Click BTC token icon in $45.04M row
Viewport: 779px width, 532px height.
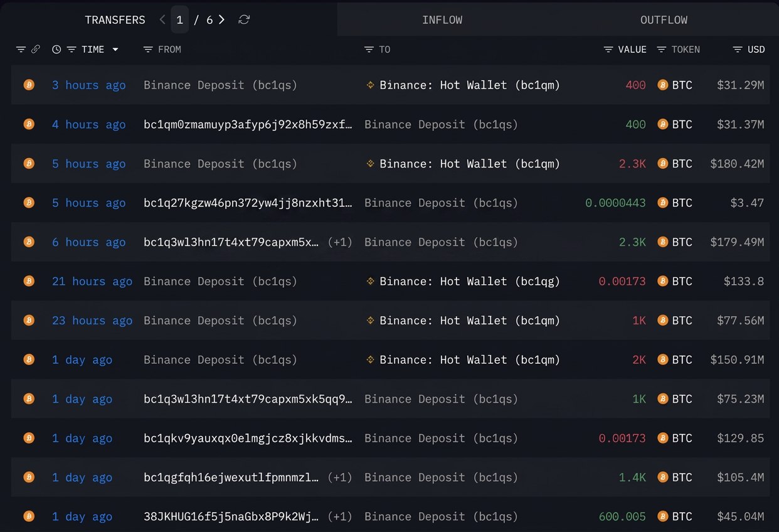click(662, 516)
